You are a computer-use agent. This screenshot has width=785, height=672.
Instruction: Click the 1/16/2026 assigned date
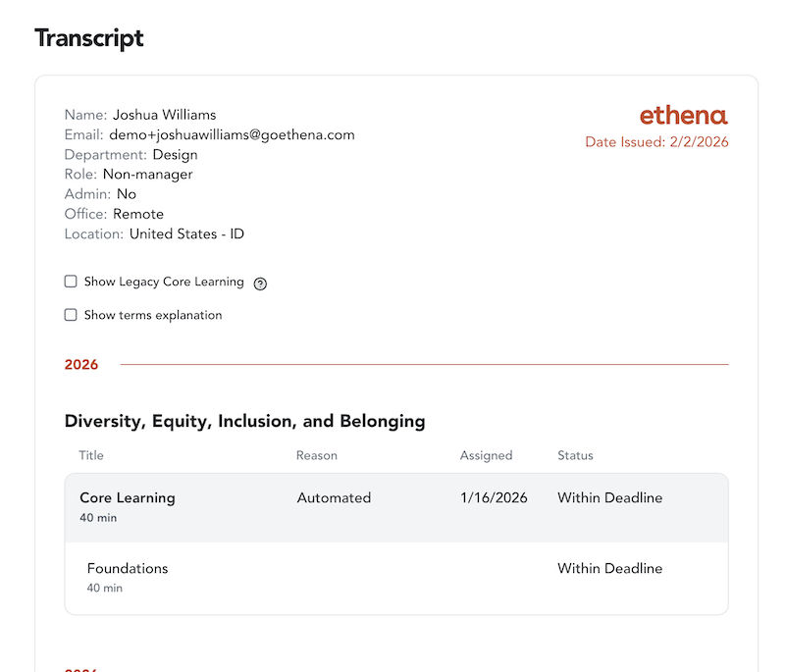pos(494,498)
